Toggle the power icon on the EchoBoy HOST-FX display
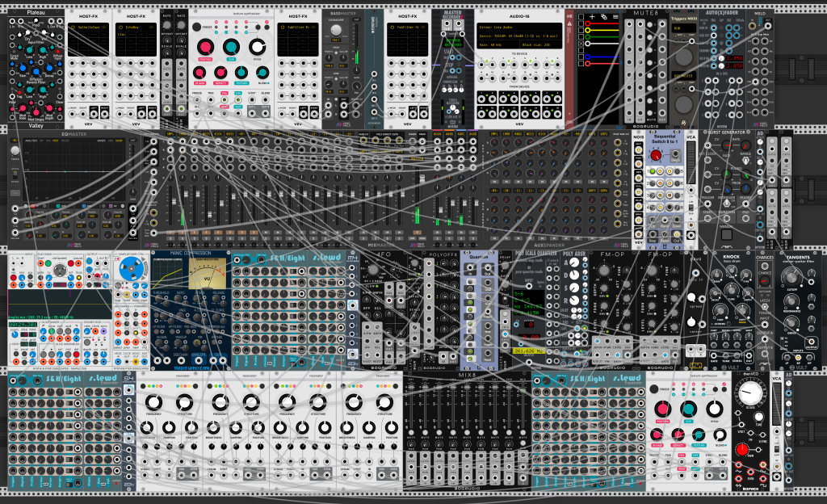827x504 pixels. 121,27
